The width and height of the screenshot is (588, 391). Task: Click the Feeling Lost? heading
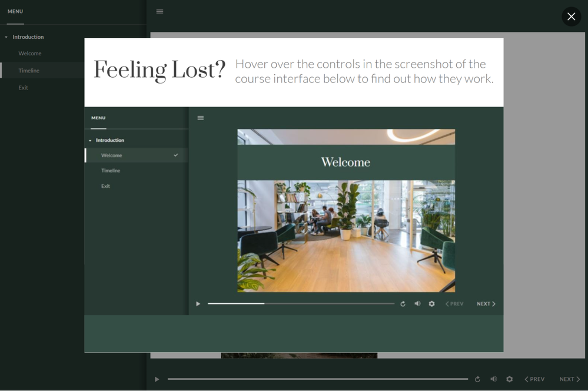160,70
